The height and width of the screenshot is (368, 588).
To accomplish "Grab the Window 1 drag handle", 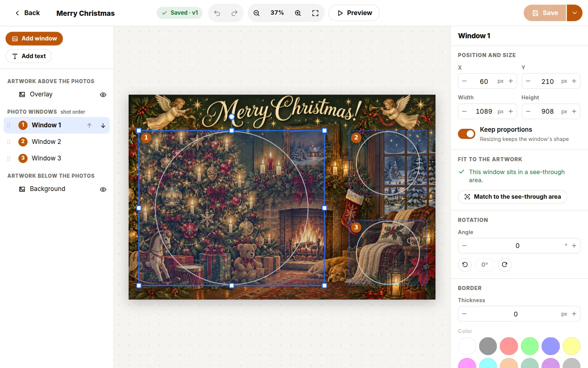I will point(9,125).
